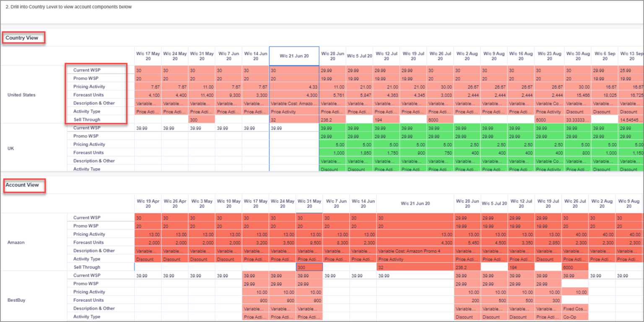Click the Co-Op activity type cell for BestBuy
644x322 pixels.
(x=575, y=317)
